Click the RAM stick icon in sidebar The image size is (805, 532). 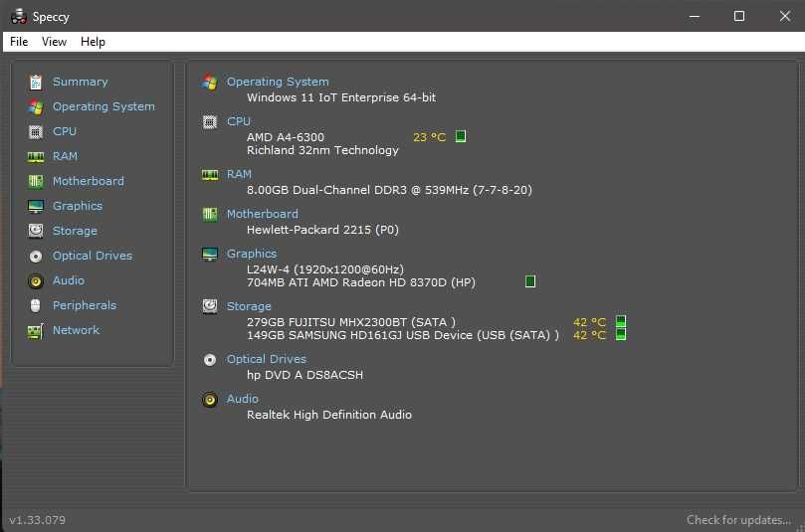coord(36,156)
